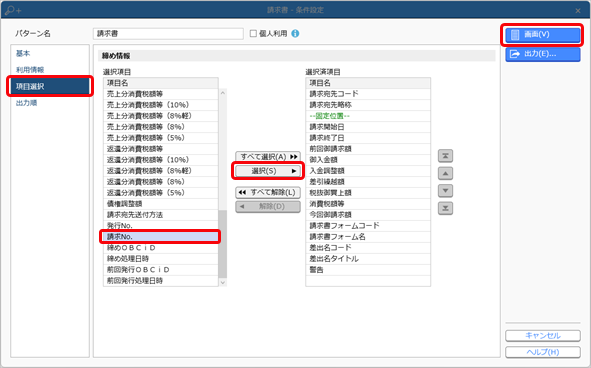Select 消費税額等 in selected items
591x368 pixels.
(368, 204)
